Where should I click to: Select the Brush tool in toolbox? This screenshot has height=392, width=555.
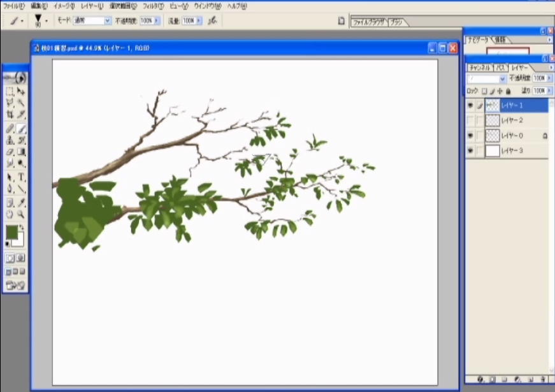pos(21,129)
